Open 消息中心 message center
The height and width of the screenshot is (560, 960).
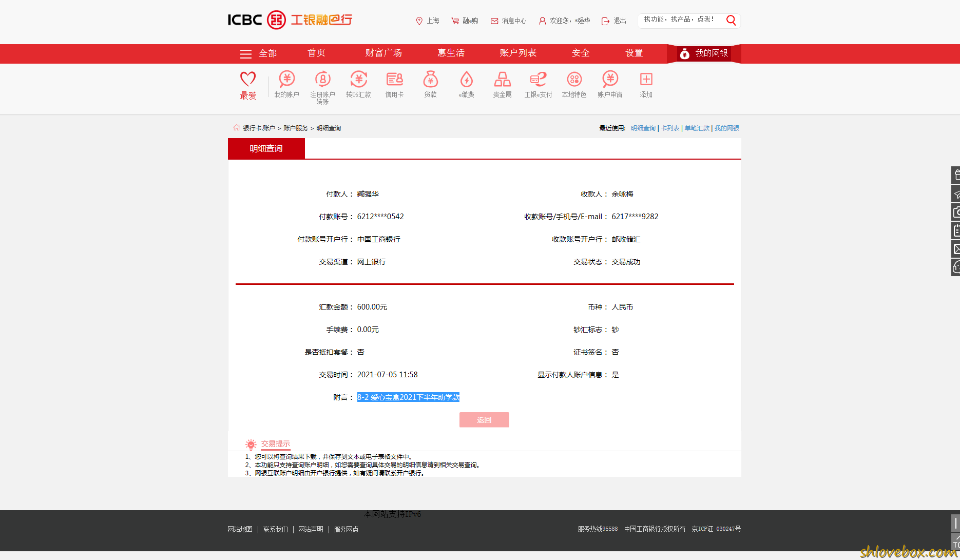pos(508,21)
